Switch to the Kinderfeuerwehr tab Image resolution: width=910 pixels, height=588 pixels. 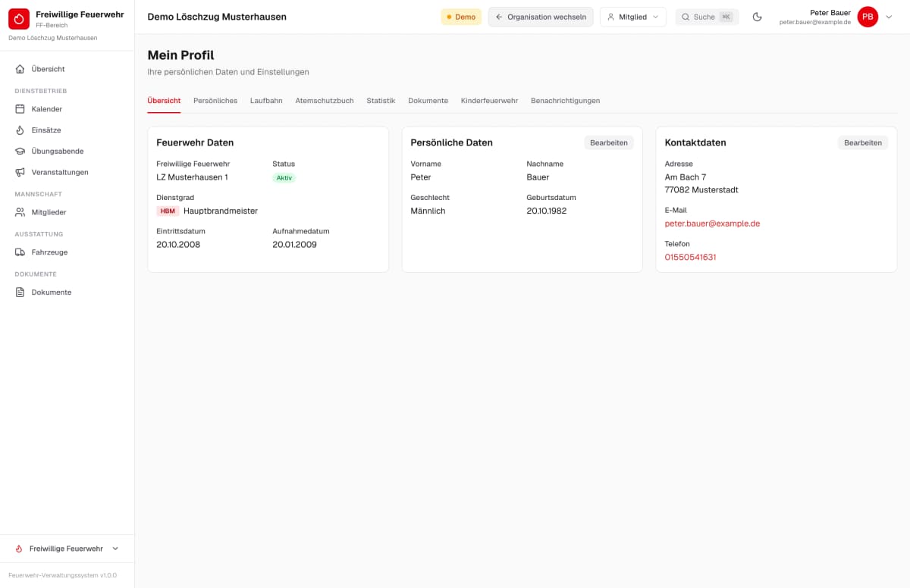point(489,101)
